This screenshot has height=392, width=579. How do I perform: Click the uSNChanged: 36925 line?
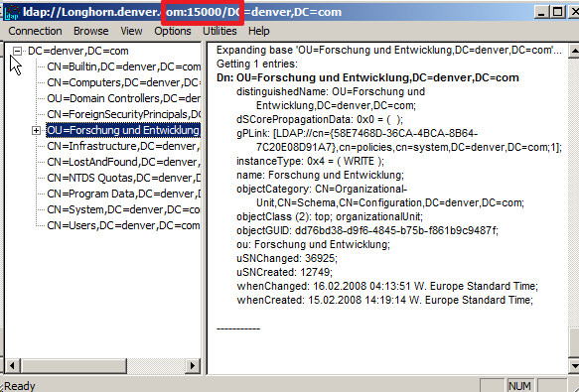287,258
